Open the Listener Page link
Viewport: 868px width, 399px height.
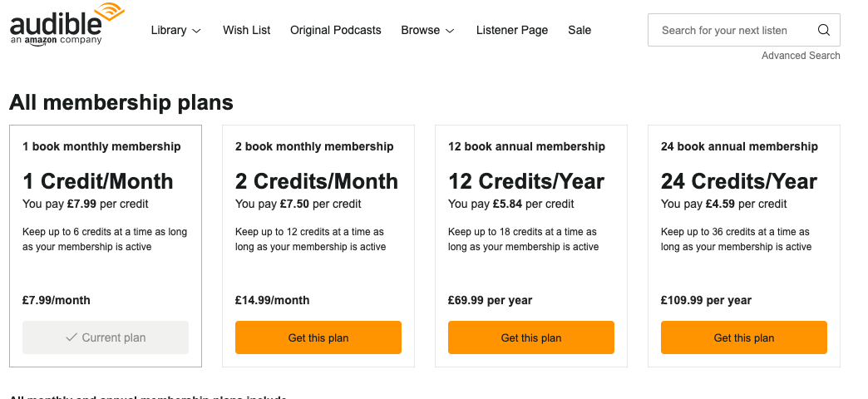pos(512,30)
